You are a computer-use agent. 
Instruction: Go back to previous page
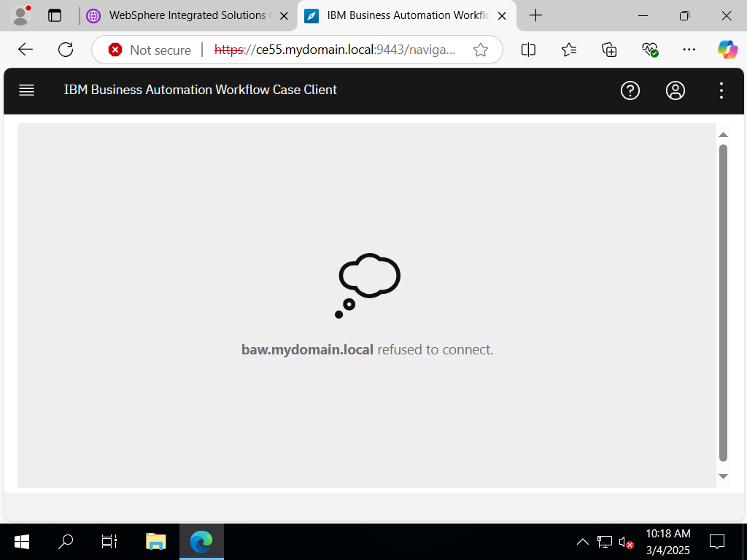pos(26,50)
